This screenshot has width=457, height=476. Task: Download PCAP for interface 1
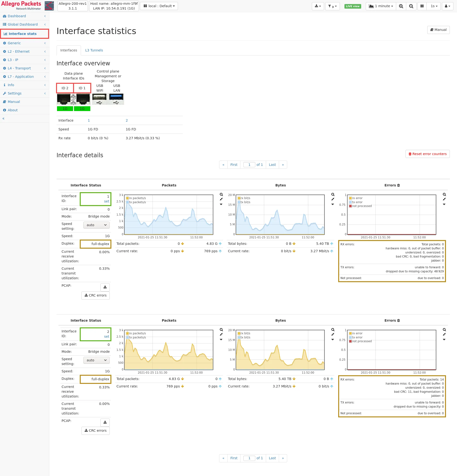point(105,287)
